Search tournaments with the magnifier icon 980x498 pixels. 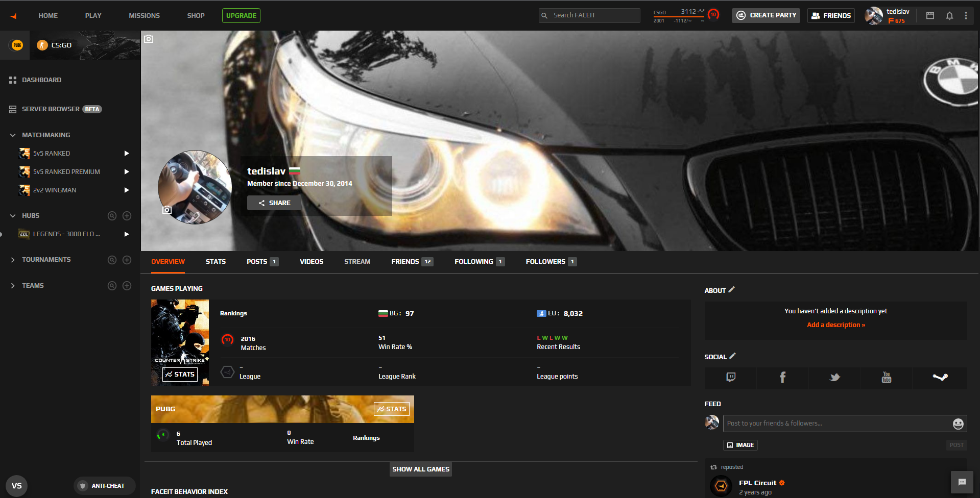(x=112, y=260)
